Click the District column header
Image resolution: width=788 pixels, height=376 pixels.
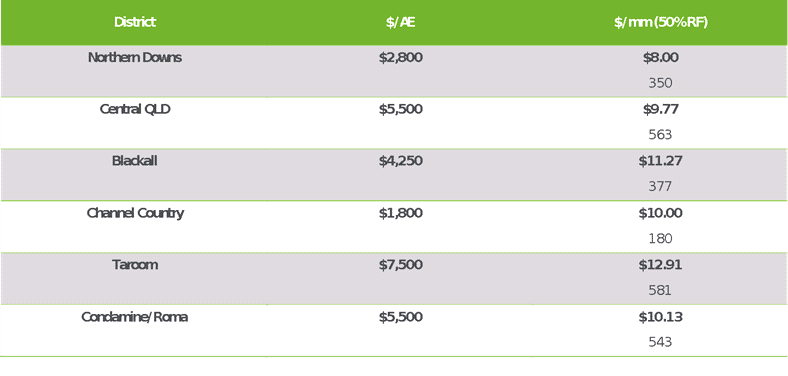[x=135, y=22]
